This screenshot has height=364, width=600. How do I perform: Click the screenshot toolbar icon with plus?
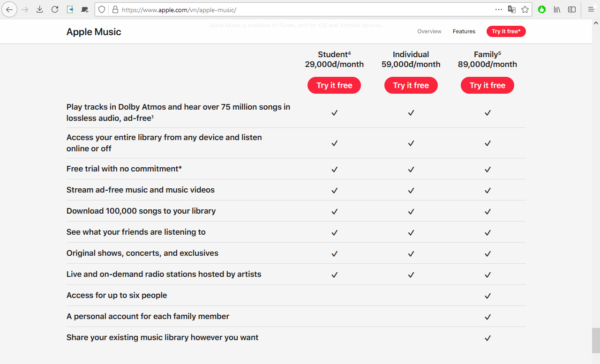pos(85,9)
